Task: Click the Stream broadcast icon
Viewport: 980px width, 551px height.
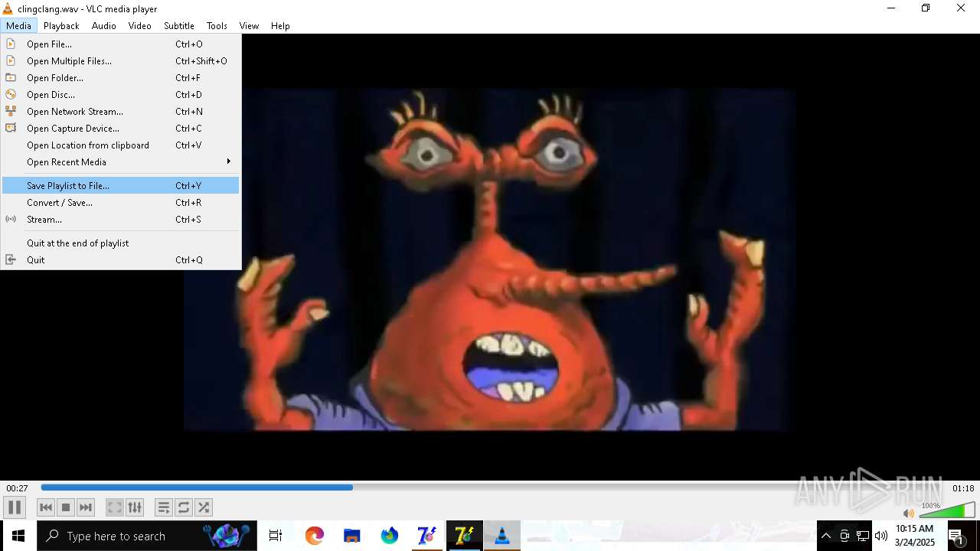Action: click(x=11, y=220)
